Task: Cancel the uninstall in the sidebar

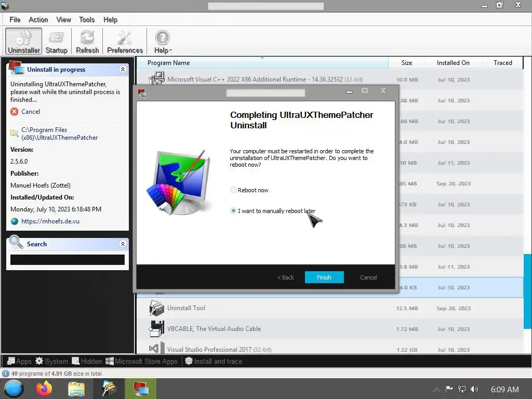Action: pos(31,112)
